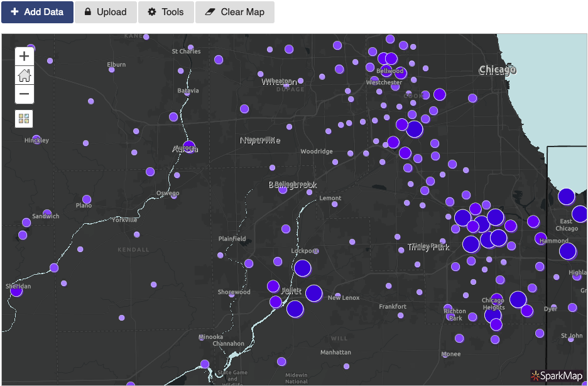This screenshot has width=588, height=386.
Task: Click the plus icon on Add Data
Action: pos(14,12)
